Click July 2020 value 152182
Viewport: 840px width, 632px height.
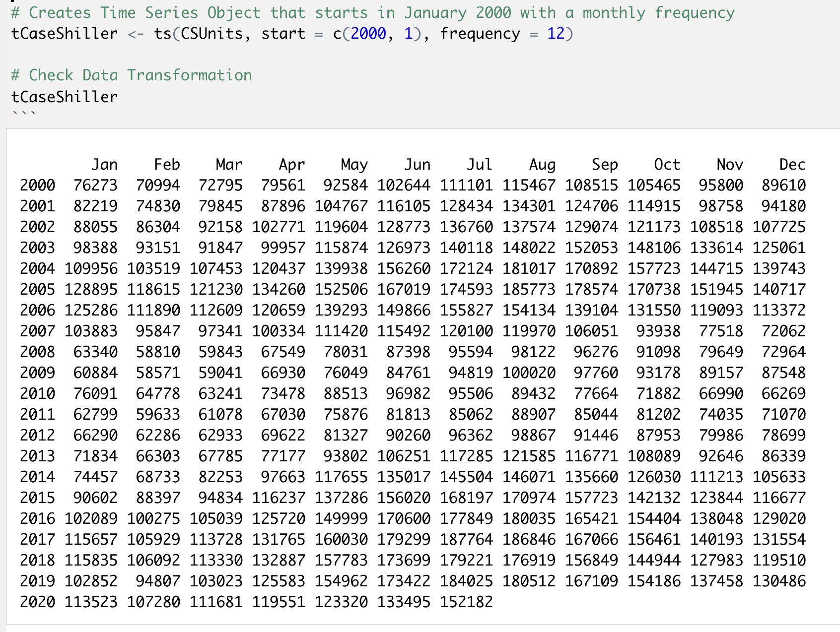(466, 602)
